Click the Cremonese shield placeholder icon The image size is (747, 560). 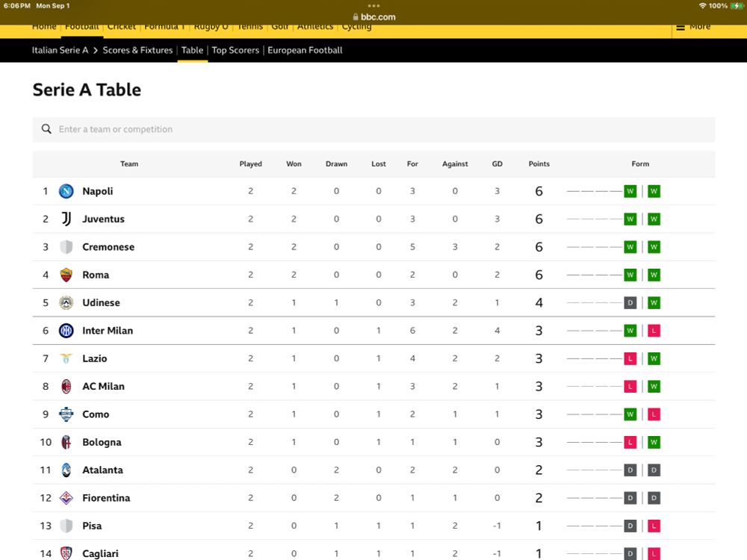[66, 247]
